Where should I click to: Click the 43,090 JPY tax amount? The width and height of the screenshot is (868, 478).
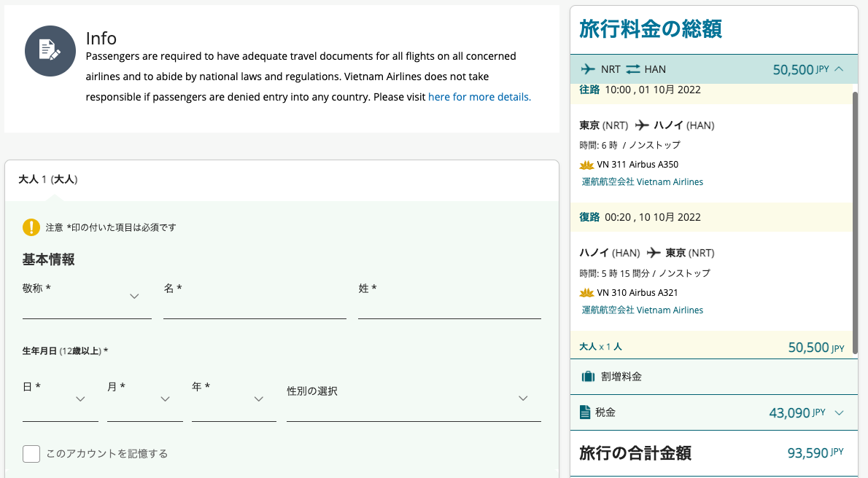coord(797,412)
